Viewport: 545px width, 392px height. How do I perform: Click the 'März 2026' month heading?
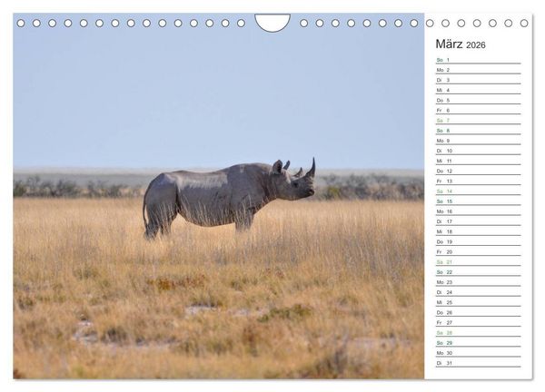(461, 44)
